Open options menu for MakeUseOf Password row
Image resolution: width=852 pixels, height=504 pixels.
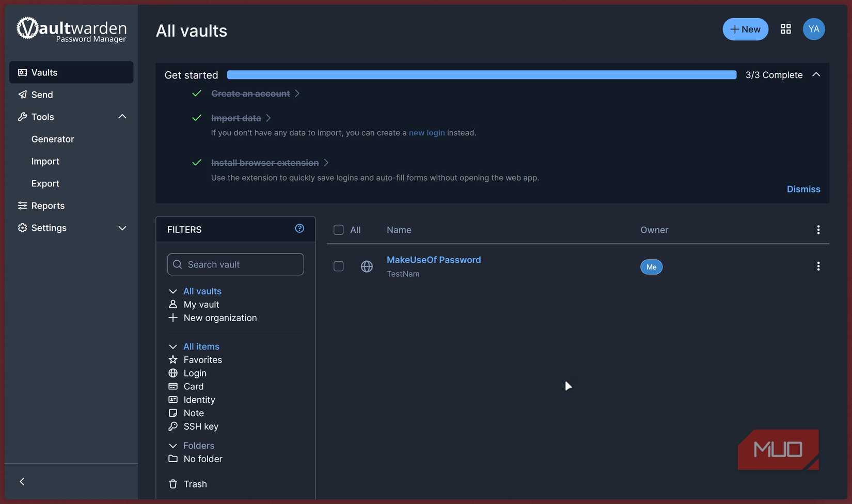(818, 266)
